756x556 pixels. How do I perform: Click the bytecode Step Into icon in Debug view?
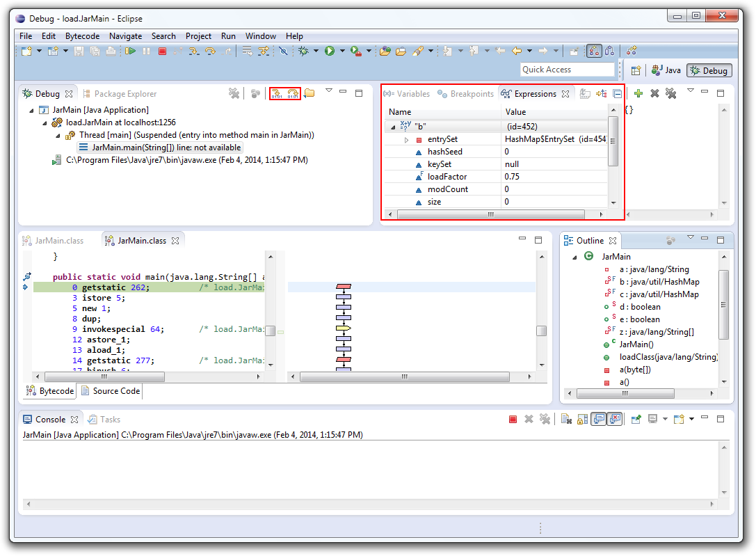(x=277, y=93)
